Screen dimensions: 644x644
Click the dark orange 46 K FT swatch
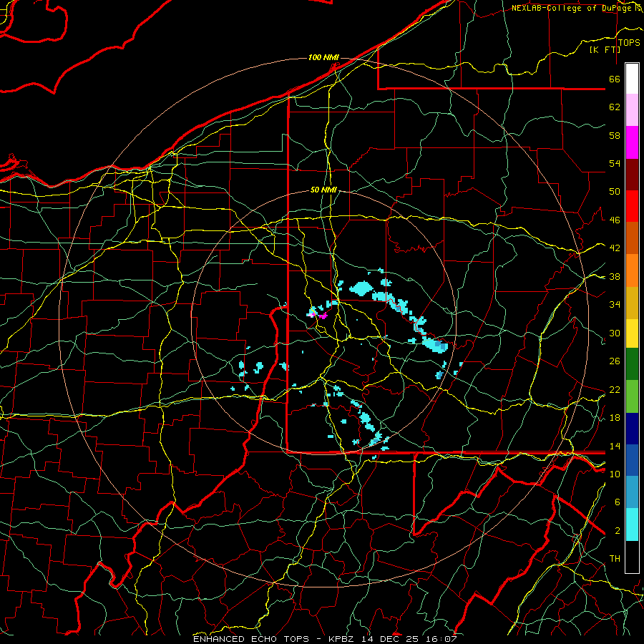coord(632,238)
